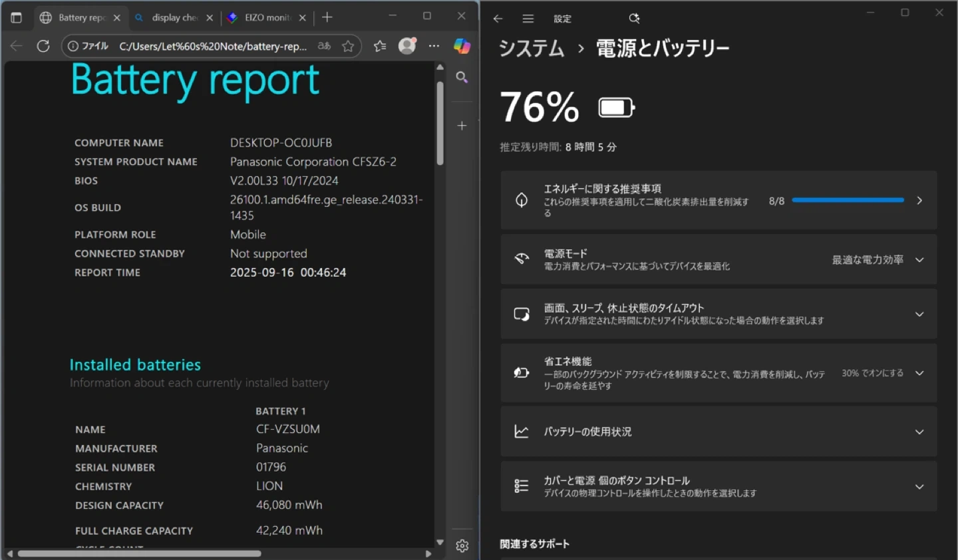Image resolution: width=958 pixels, height=560 pixels.
Task: Click the computer name DESKTOP-OC0JUFB
Action: pyautogui.click(x=281, y=142)
